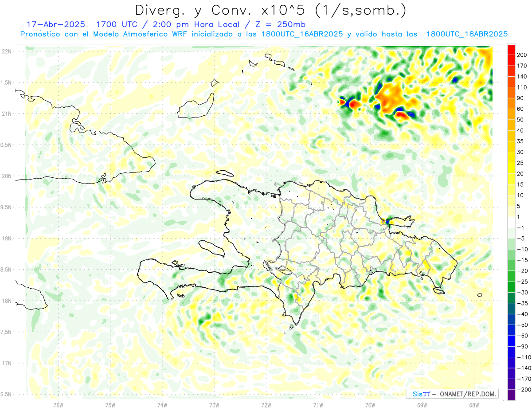Image resolution: width=532 pixels, height=411 pixels.
Task: Click the "69W" longitude label
Action: [422, 405]
